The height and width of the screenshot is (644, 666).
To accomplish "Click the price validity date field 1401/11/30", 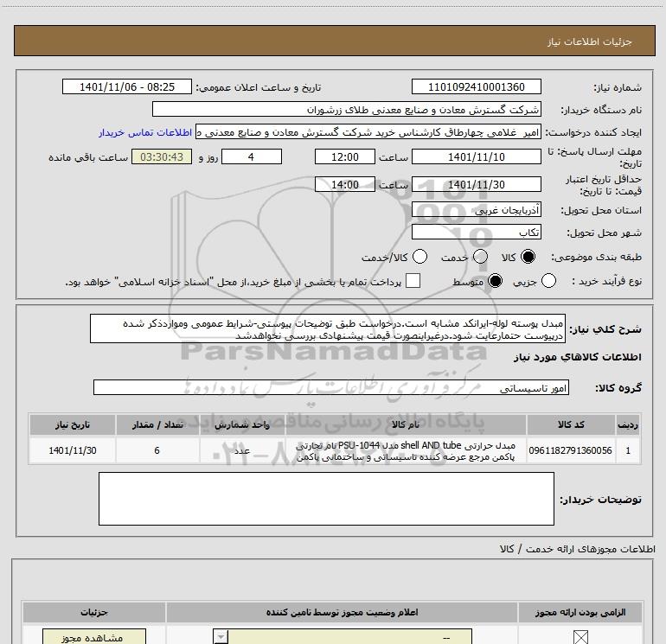I will (476, 185).
